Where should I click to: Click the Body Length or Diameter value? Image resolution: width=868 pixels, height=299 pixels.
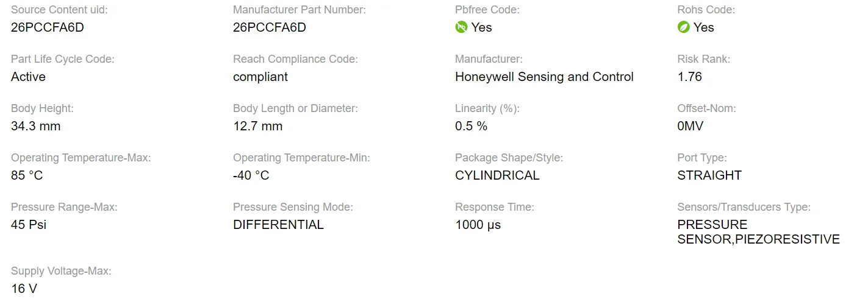pos(257,126)
